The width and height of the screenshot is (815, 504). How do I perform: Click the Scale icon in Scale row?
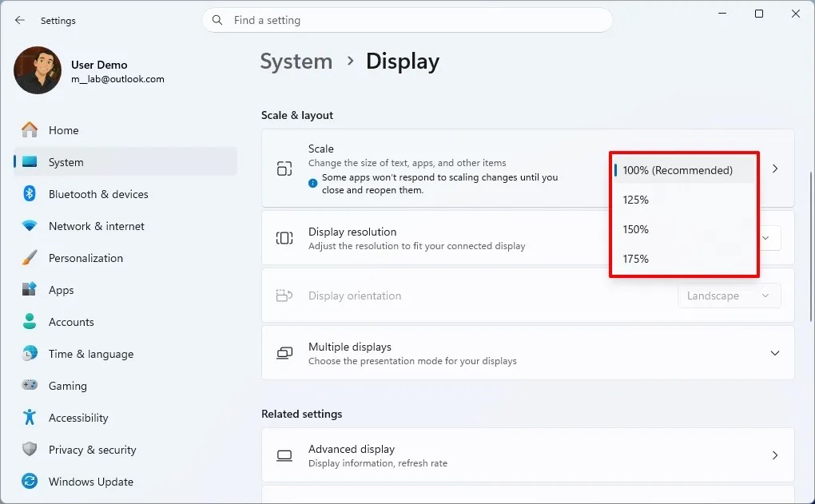tap(284, 169)
